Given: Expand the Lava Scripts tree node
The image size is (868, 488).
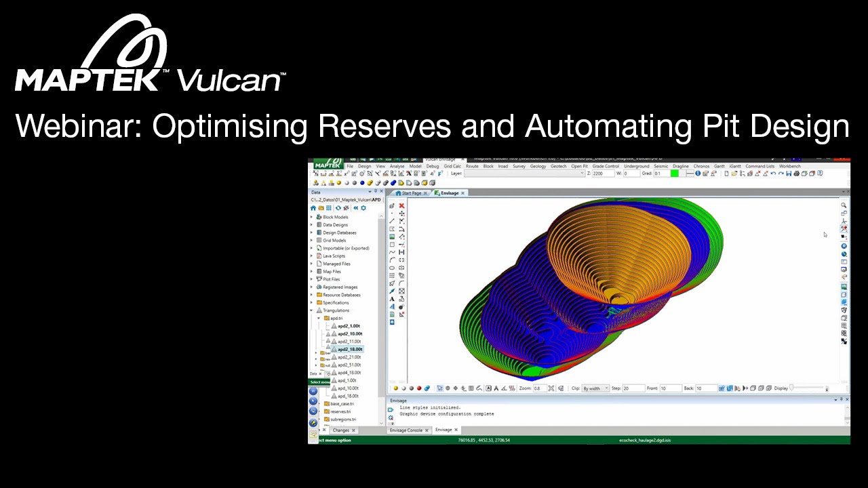Looking at the screenshot, I should [312, 256].
